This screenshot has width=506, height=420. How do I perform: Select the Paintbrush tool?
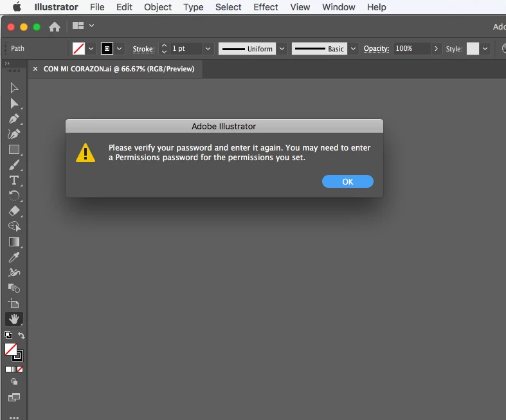[x=14, y=165]
